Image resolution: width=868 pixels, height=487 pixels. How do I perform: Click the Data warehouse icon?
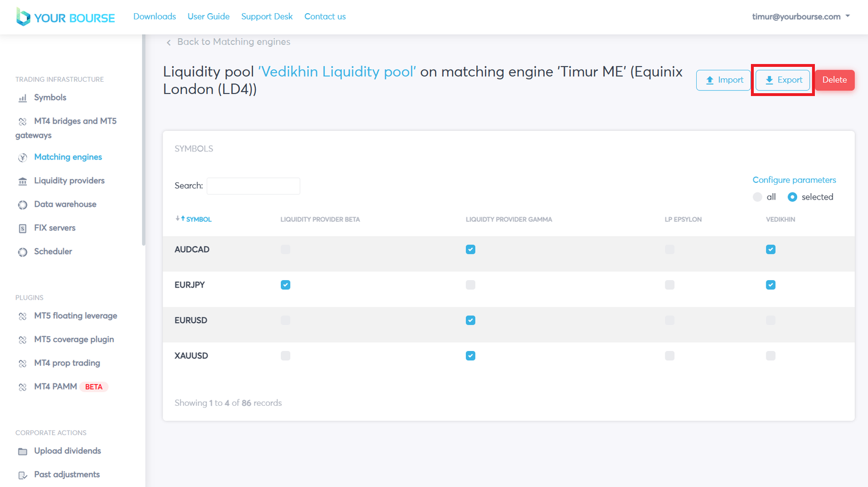click(23, 205)
